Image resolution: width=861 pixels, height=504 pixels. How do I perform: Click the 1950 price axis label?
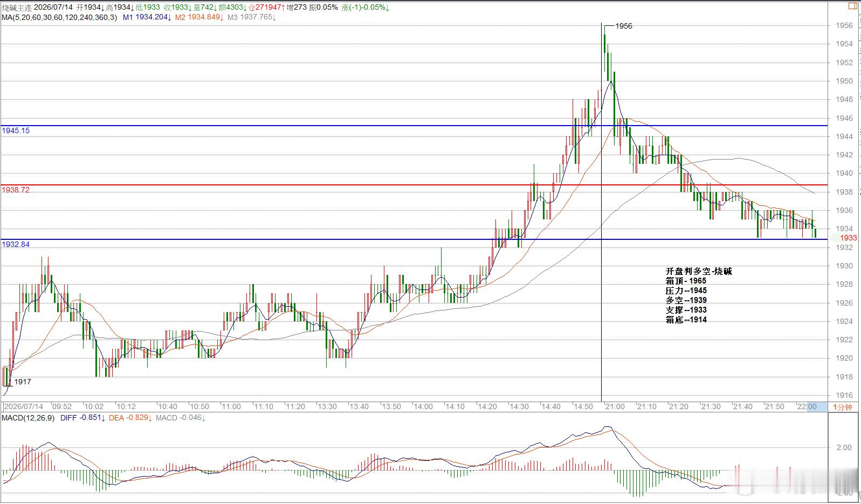[x=844, y=81]
